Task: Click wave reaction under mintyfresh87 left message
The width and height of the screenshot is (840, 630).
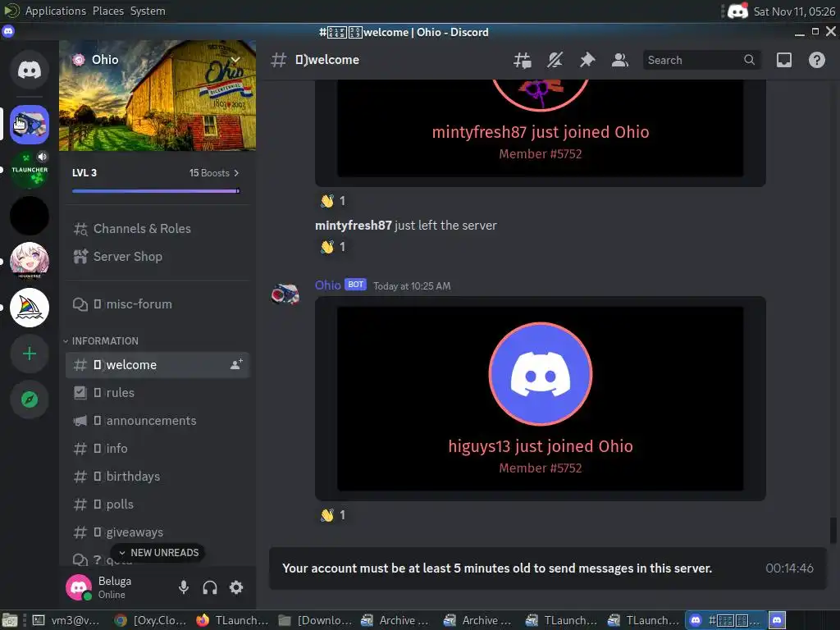Action: (x=333, y=247)
